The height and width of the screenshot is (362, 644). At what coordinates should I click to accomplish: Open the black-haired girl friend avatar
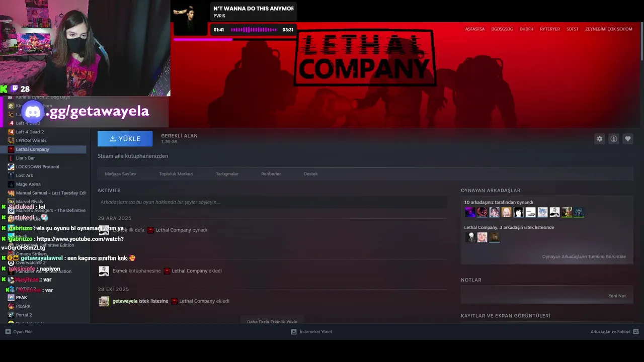[518, 212]
